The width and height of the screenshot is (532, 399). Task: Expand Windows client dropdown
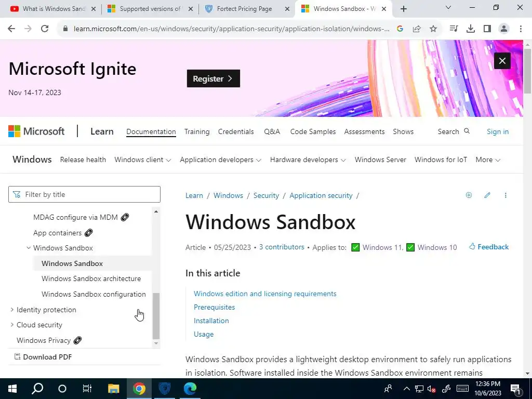142,159
